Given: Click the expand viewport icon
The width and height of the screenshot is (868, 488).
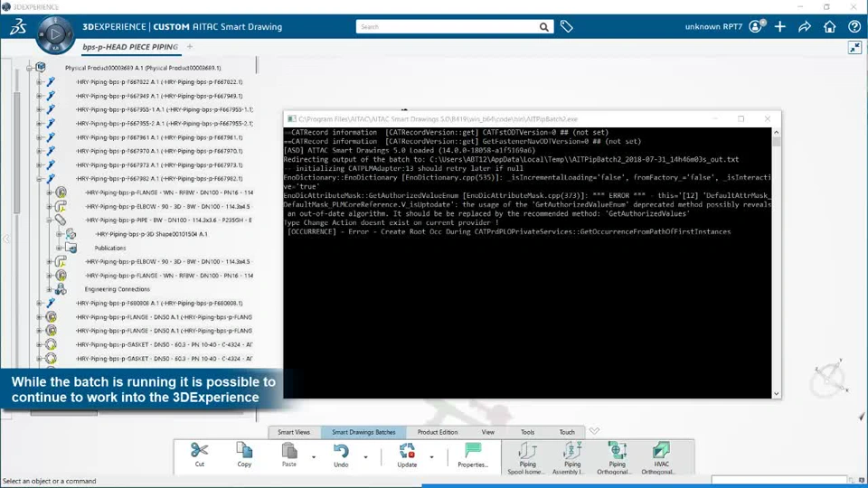Looking at the screenshot, I should [854, 48].
